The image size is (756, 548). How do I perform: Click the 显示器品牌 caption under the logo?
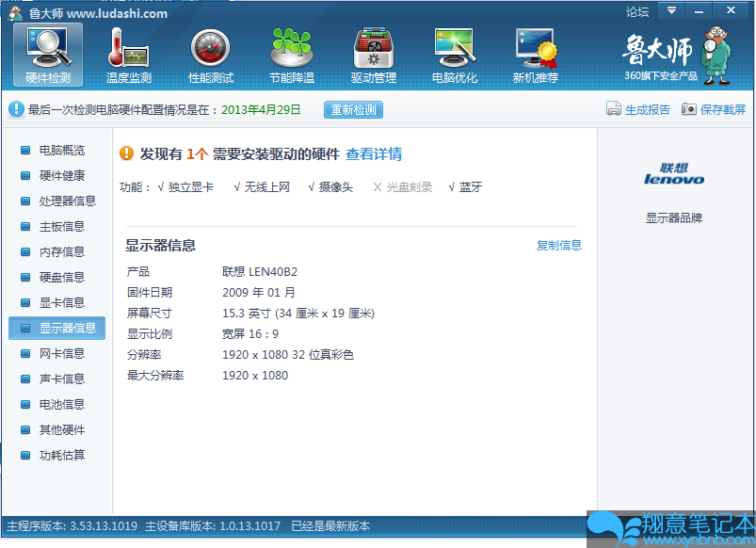coord(673,218)
